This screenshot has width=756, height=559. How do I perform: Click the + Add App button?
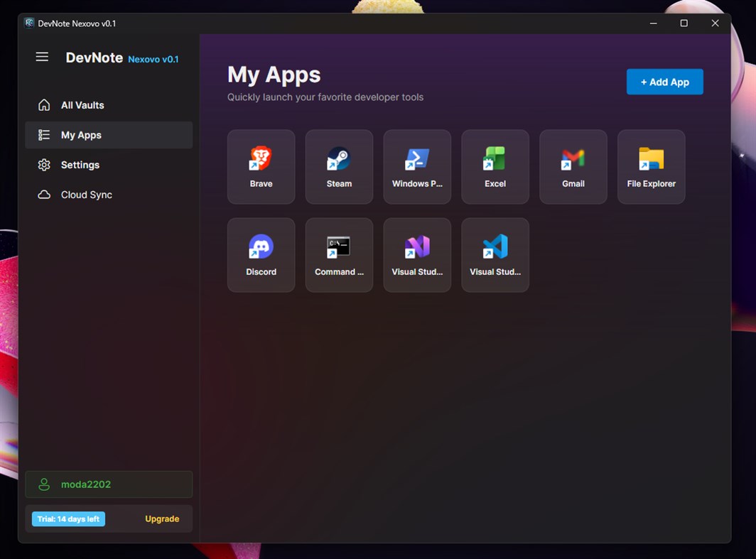pos(664,82)
